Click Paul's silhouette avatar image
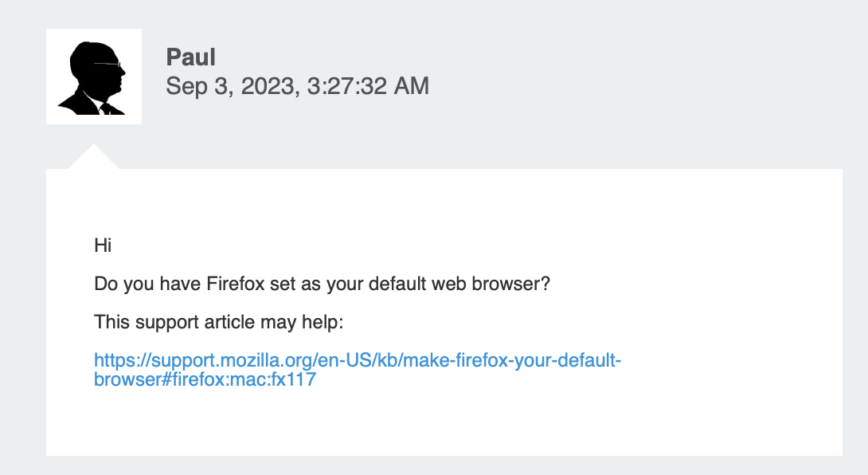Viewport: 868px width, 475px height. click(x=94, y=77)
